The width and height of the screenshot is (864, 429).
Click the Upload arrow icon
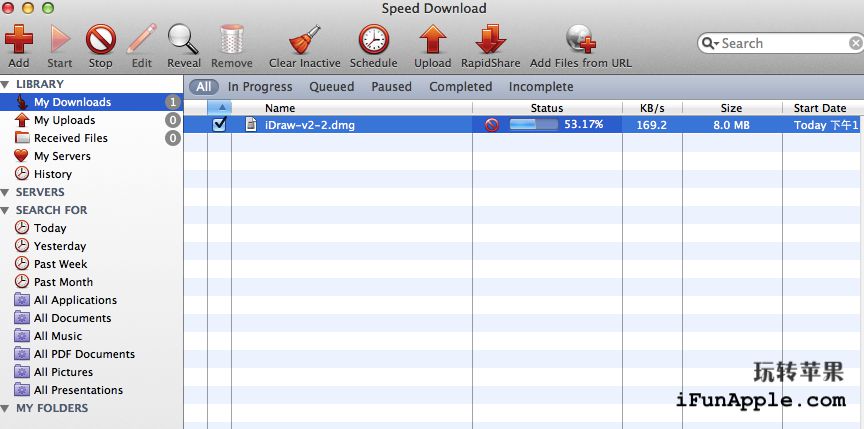click(433, 40)
